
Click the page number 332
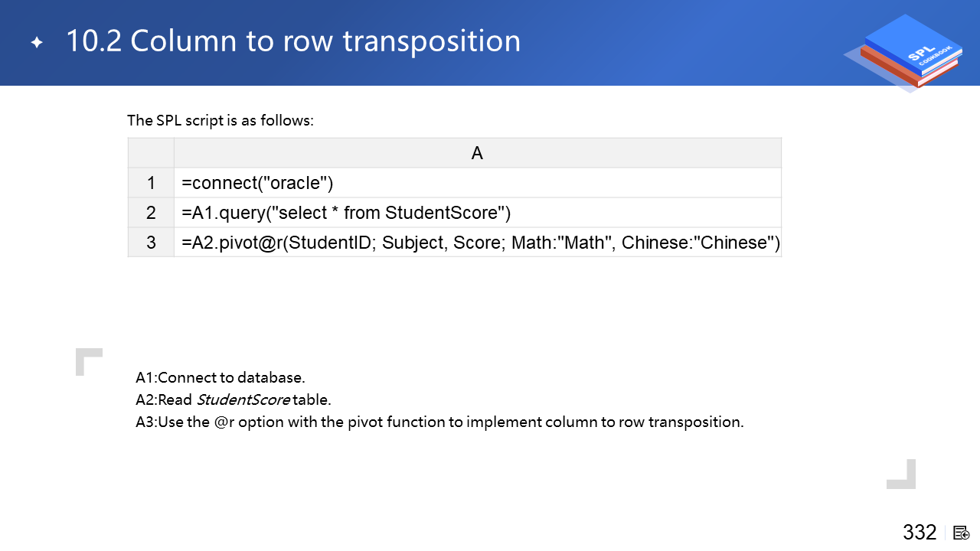920,533
